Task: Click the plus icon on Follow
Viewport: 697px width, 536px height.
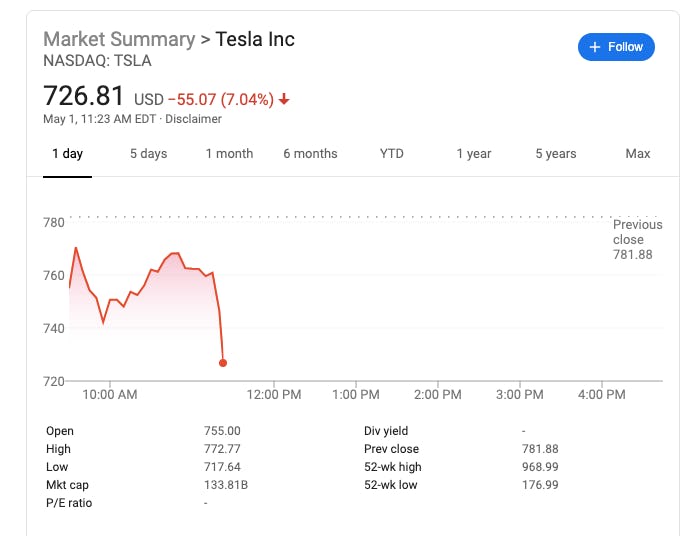Action: pyautogui.click(x=595, y=47)
